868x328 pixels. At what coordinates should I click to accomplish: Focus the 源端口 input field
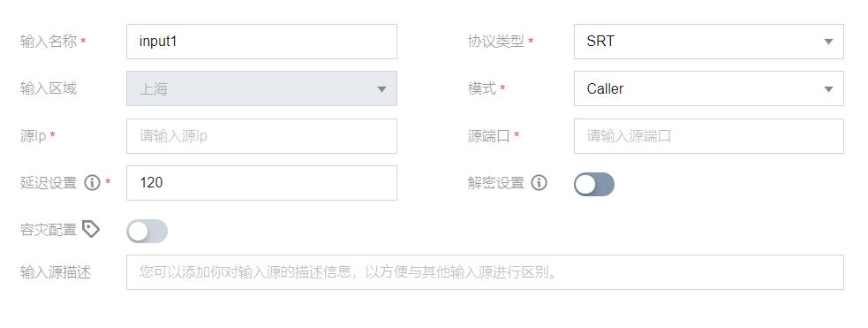[708, 136]
